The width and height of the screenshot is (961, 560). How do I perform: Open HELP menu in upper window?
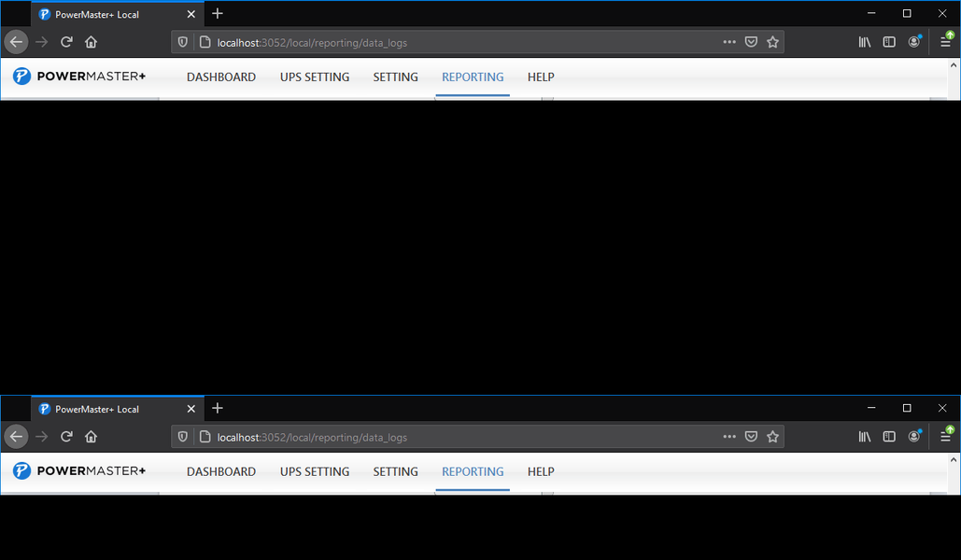(x=541, y=77)
